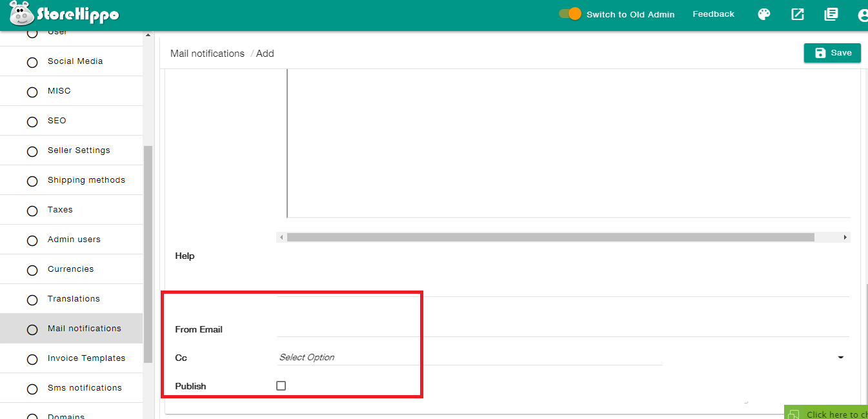This screenshot has height=419, width=868.
Task: Click editor scrollbar right arrow
Action: (x=845, y=238)
